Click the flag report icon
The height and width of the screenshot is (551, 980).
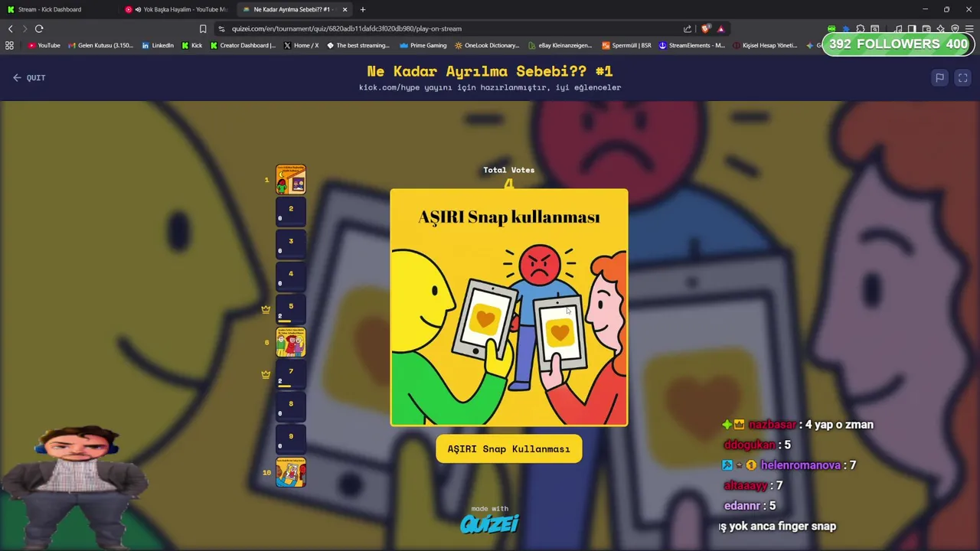(x=939, y=77)
